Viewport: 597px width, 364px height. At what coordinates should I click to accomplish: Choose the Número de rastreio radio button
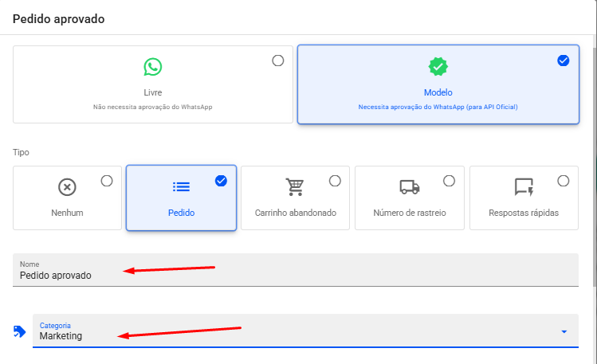pos(449,181)
